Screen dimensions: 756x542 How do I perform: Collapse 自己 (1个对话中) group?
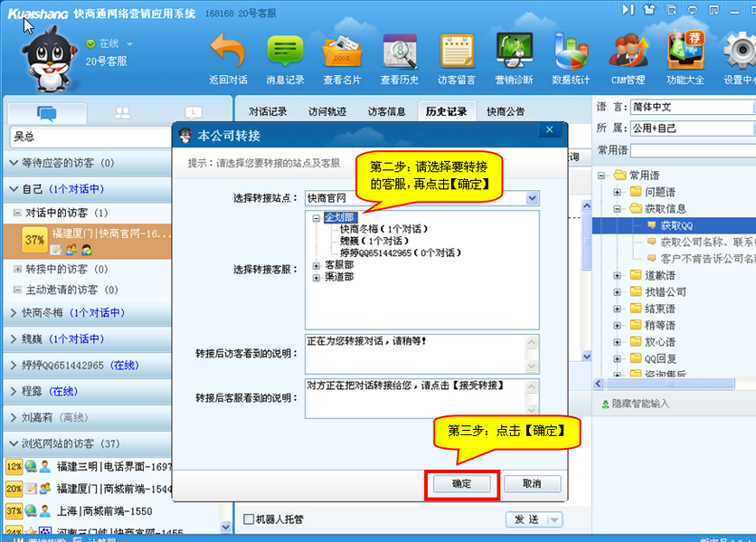click(x=14, y=189)
